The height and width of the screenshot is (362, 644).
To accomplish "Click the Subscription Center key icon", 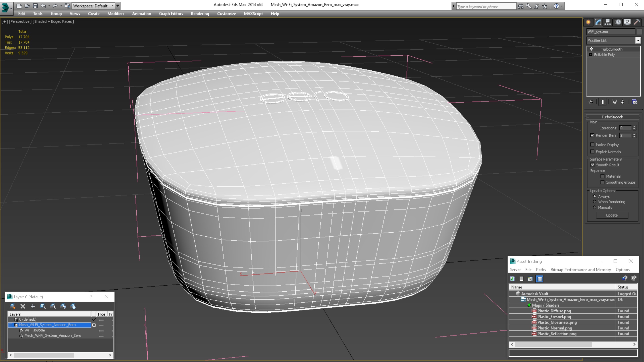I will pyautogui.click(x=528, y=6).
